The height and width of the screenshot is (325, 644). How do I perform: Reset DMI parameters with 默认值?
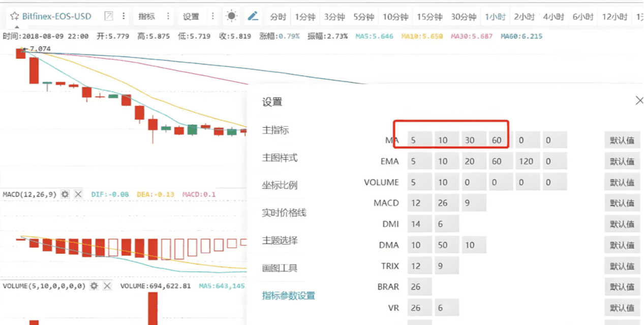[622, 223]
